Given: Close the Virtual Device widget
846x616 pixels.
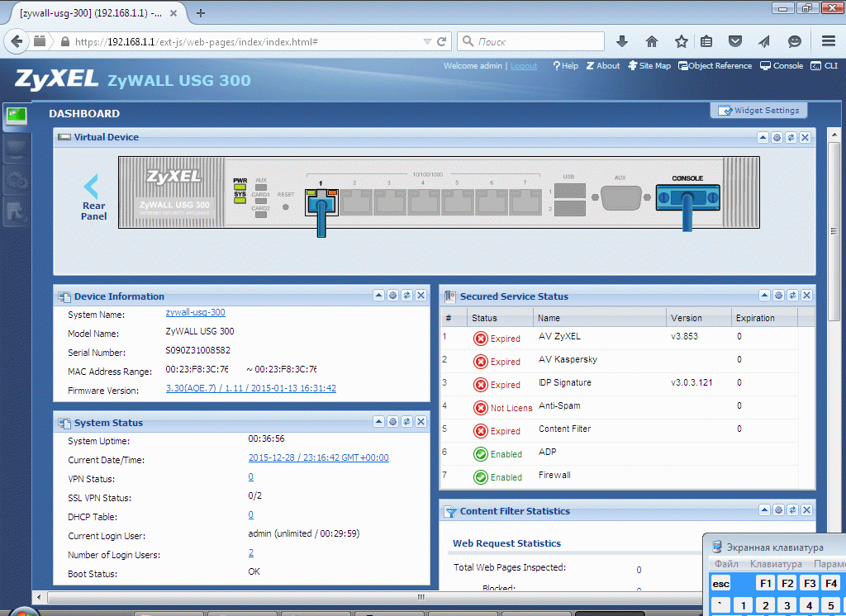Looking at the screenshot, I should [805, 138].
